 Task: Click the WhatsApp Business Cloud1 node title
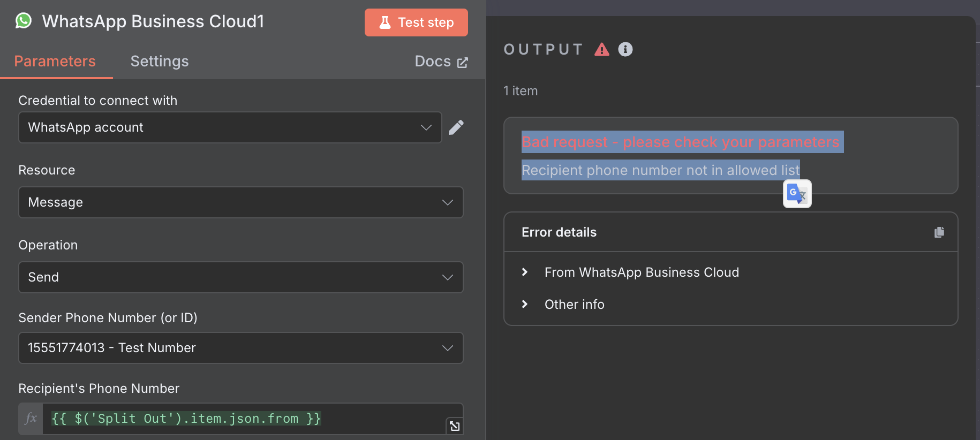[153, 21]
